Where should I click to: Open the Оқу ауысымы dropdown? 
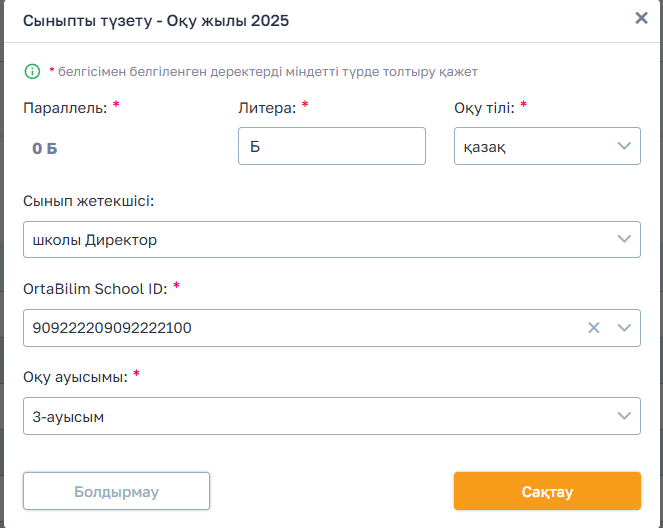click(x=332, y=416)
